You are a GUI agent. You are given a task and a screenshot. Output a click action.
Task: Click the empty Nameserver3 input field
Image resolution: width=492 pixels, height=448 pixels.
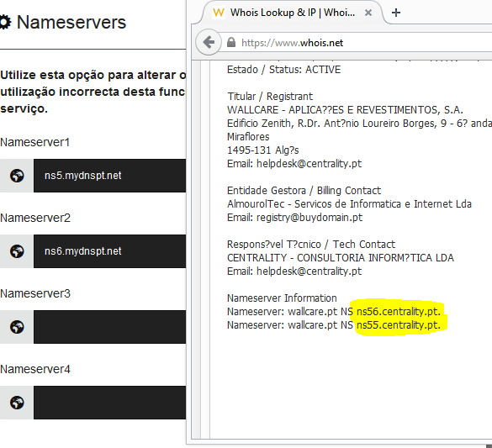pos(110,327)
